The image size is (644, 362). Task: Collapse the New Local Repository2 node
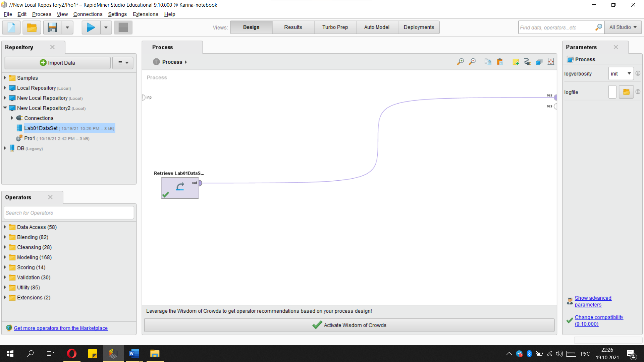[5, 108]
